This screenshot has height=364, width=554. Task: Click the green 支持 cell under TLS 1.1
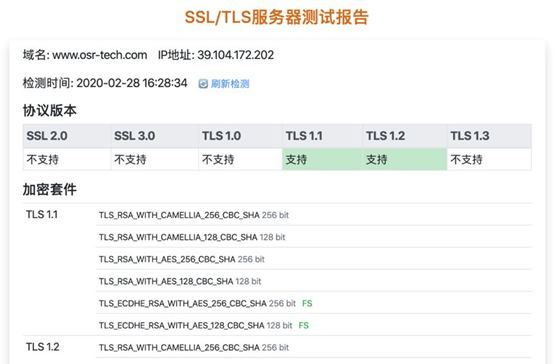pos(323,159)
